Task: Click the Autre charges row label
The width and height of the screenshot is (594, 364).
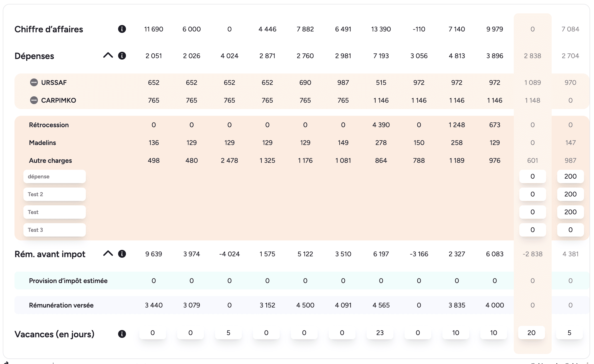Action: pos(50,161)
